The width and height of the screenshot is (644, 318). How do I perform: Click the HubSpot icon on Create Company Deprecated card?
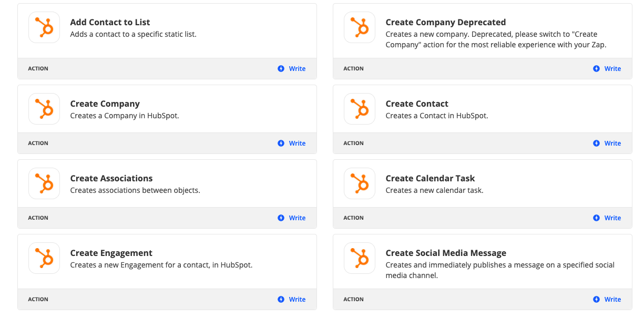pyautogui.click(x=360, y=27)
